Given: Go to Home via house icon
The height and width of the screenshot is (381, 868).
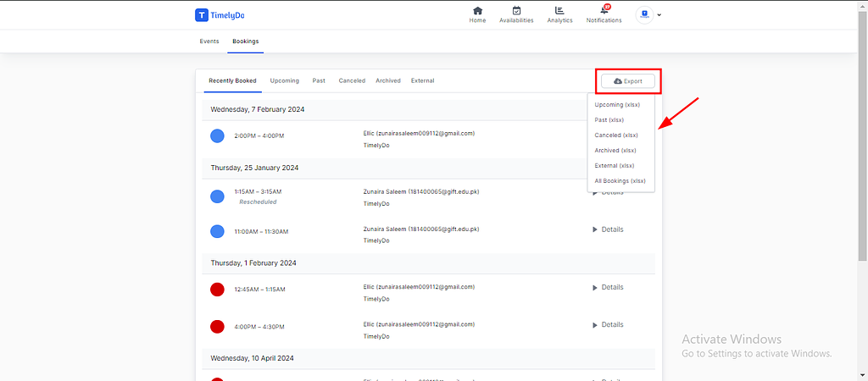Looking at the screenshot, I should pos(477,10).
